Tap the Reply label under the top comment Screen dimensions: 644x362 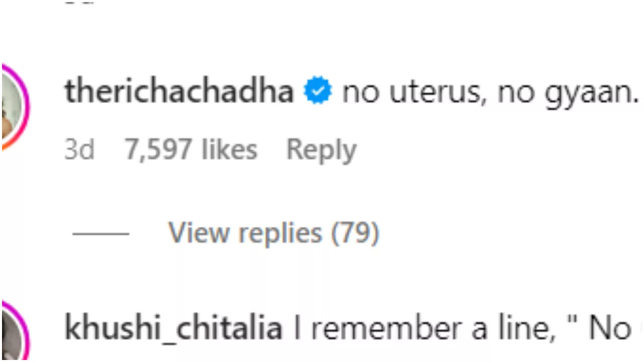[x=321, y=149]
